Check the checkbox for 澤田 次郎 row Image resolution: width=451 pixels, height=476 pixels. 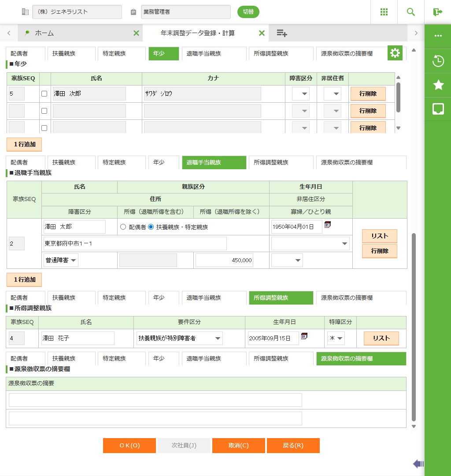pos(44,94)
